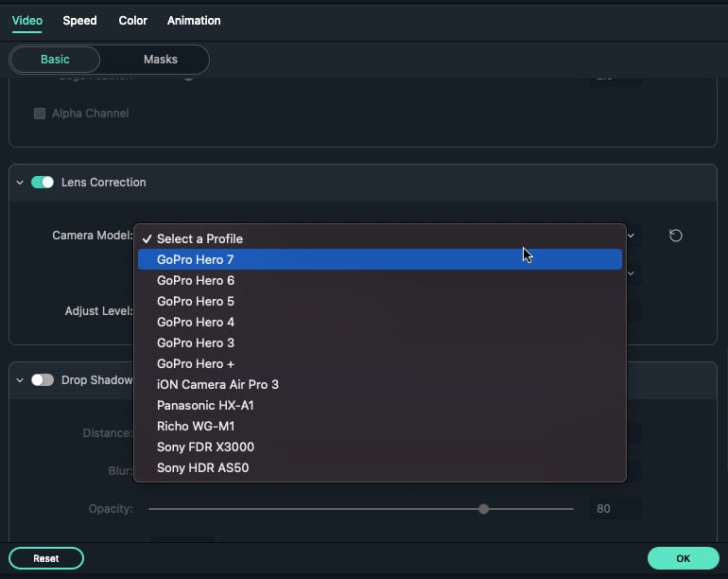Screen dimensions: 728x579
Task: Turn off the Lens Correction toggle
Action: coord(43,183)
